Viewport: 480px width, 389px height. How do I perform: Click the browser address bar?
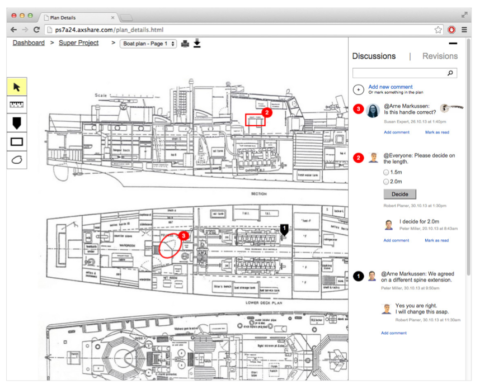[x=238, y=30]
